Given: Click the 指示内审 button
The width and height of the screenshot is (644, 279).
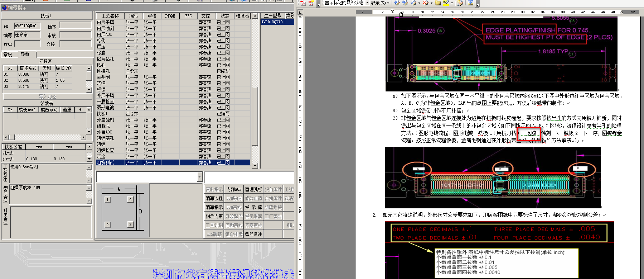Looking at the screenshot, I should (214, 216).
